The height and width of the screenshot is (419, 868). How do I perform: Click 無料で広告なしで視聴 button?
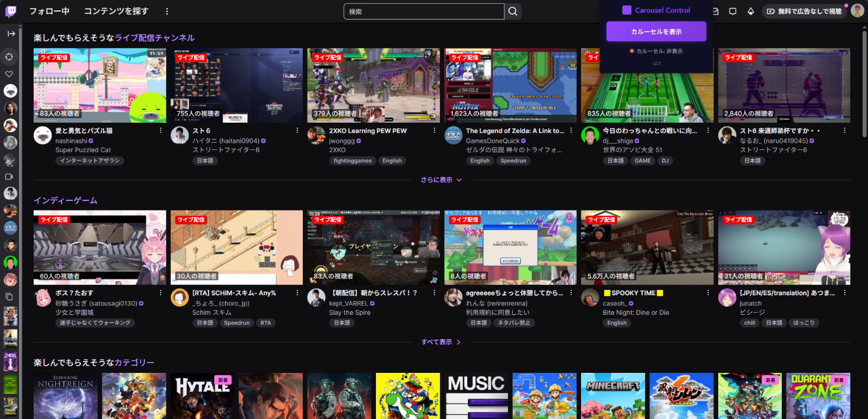805,11
